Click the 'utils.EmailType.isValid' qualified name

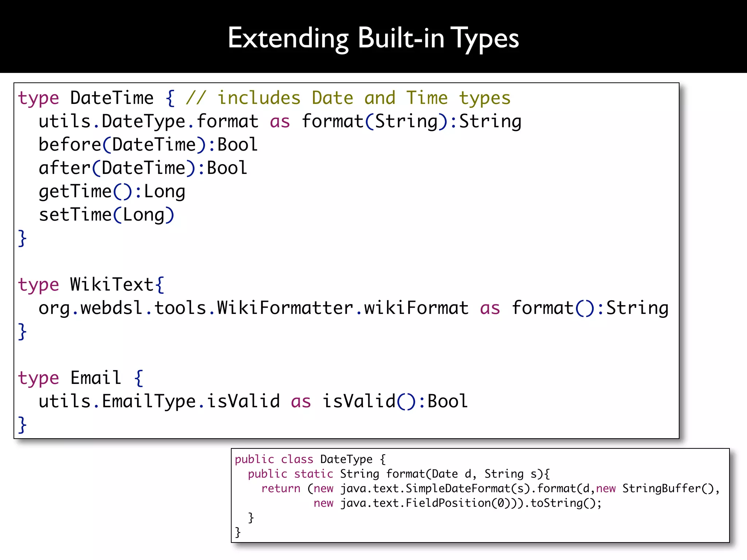159,402
